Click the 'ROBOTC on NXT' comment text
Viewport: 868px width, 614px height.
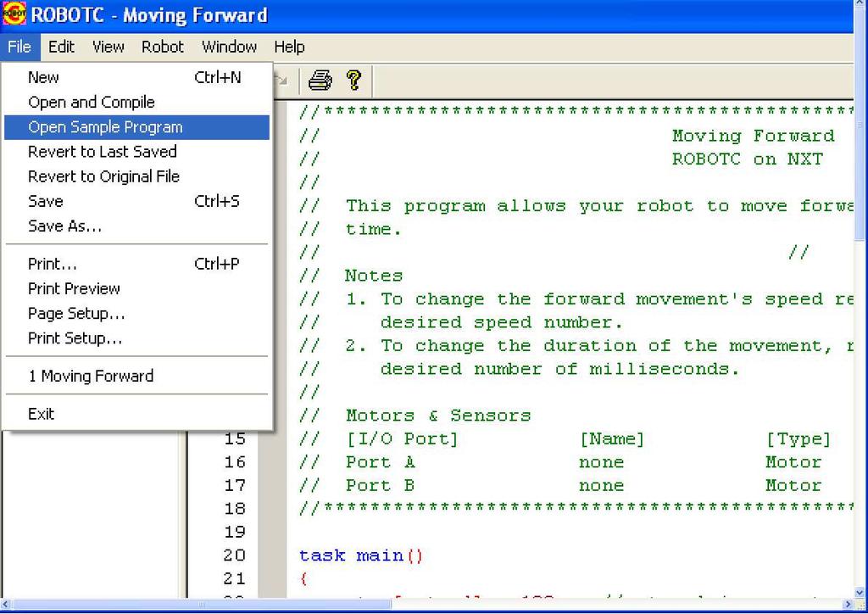tap(748, 159)
